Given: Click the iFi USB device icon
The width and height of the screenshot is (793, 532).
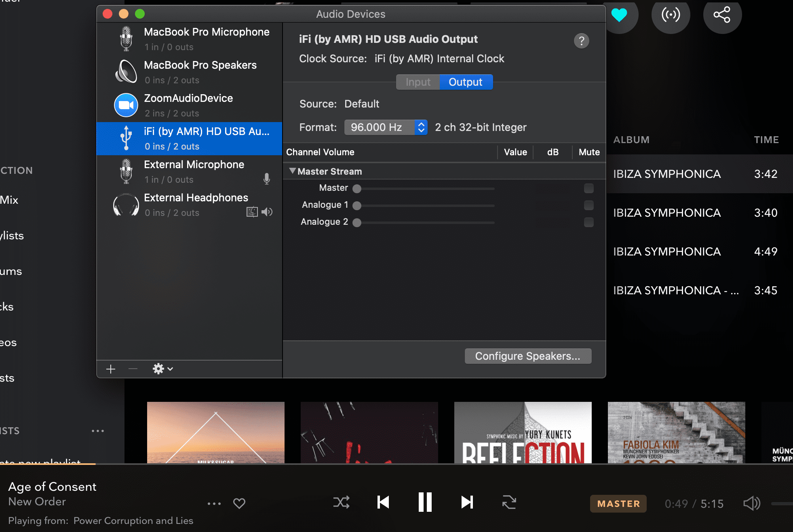Looking at the screenshot, I should 126,138.
